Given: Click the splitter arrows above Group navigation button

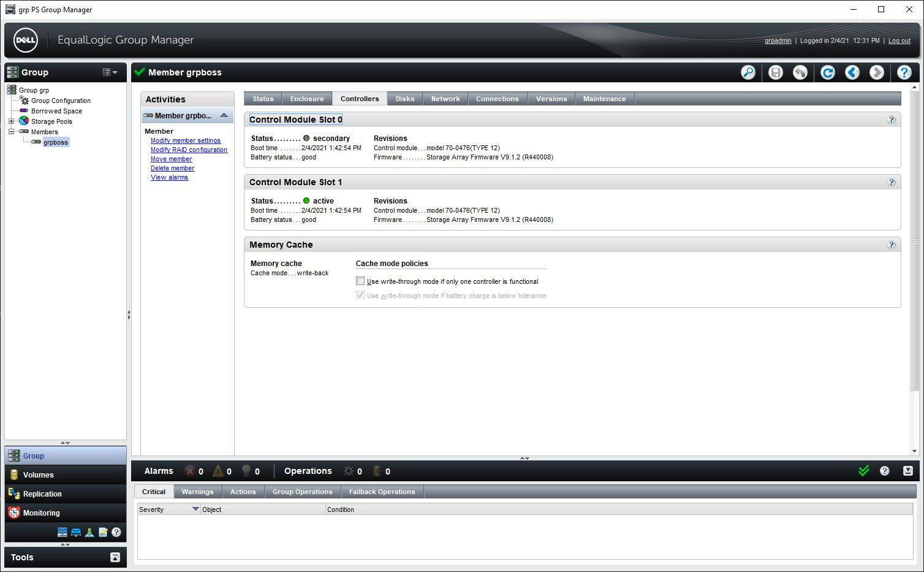Looking at the screenshot, I should point(65,443).
